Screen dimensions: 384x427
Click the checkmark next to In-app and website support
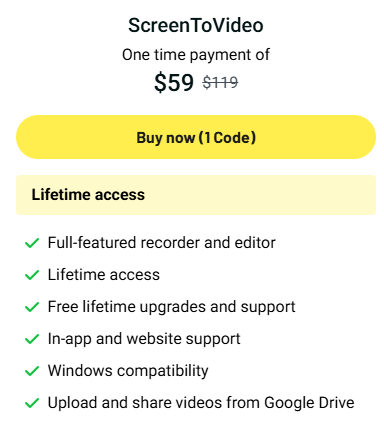(32, 339)
